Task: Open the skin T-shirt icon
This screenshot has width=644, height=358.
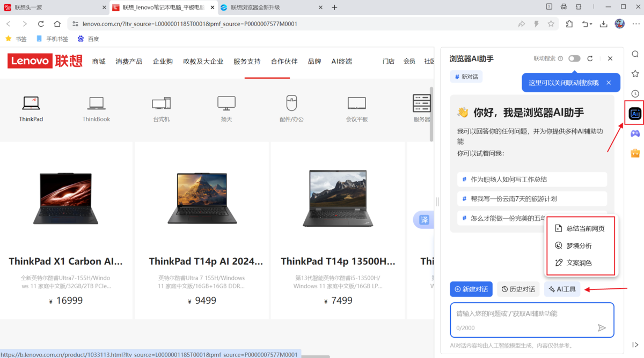Action: pyautogui.click(x=579, y=7)
